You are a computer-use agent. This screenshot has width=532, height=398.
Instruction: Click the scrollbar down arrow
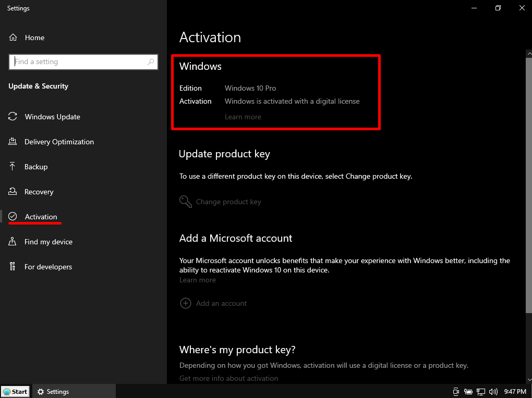[x=529, y=380]
